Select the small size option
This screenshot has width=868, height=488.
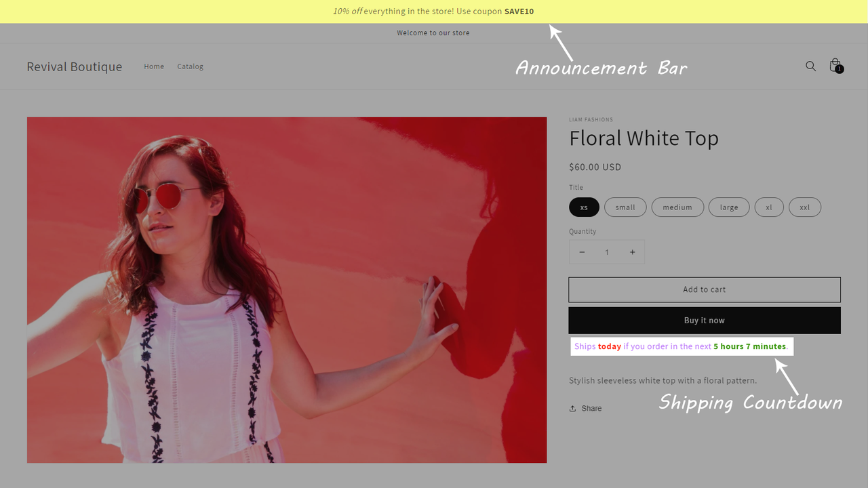[625, 207]
